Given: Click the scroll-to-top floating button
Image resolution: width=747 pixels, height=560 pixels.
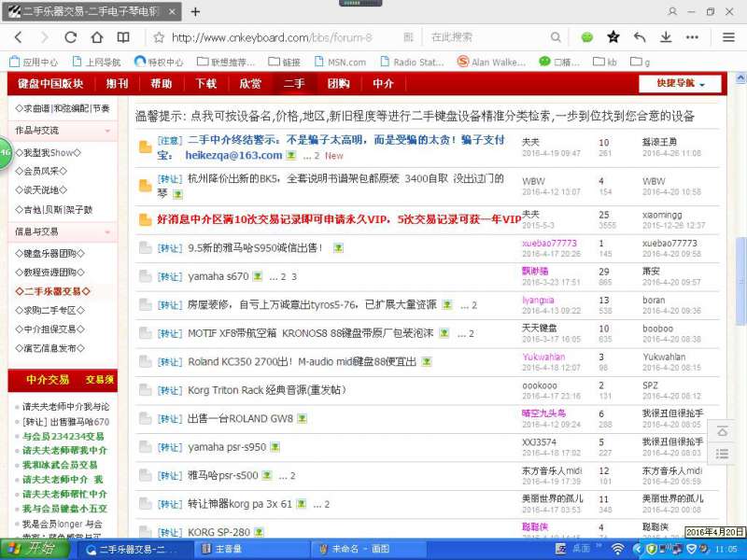Looking at the screenshot, I should tap(721, 432).
